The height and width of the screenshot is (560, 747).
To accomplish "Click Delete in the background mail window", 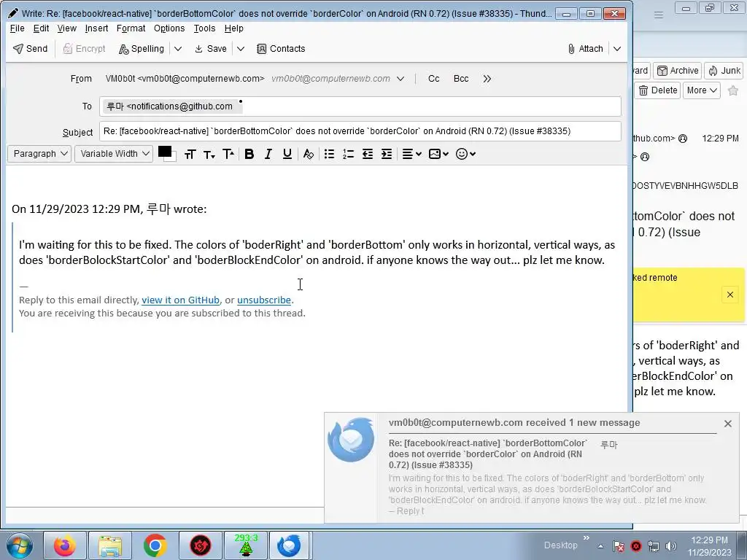I will [658, 90].
